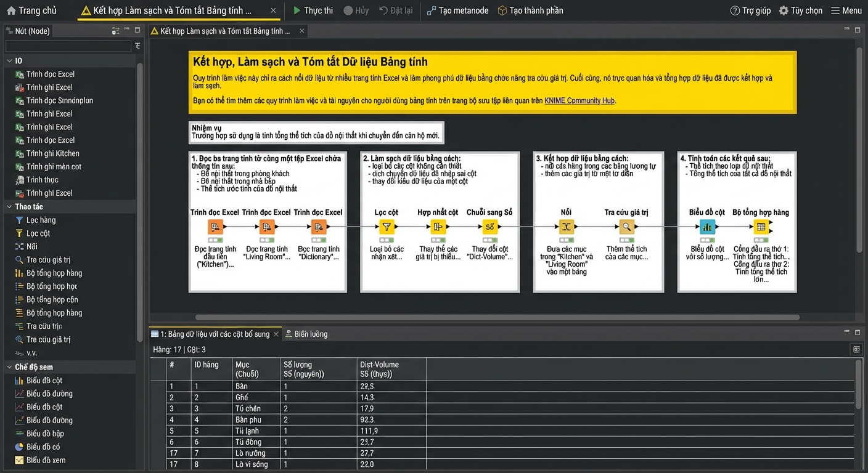The image size is (868, 473).
Task: Click the Hủy cancel button
Action: (356, 10)
